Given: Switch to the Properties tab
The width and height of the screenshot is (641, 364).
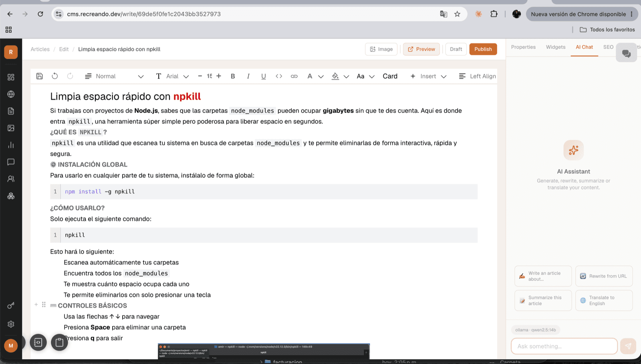Looking at the screenshot, I should tap(523, 47).
